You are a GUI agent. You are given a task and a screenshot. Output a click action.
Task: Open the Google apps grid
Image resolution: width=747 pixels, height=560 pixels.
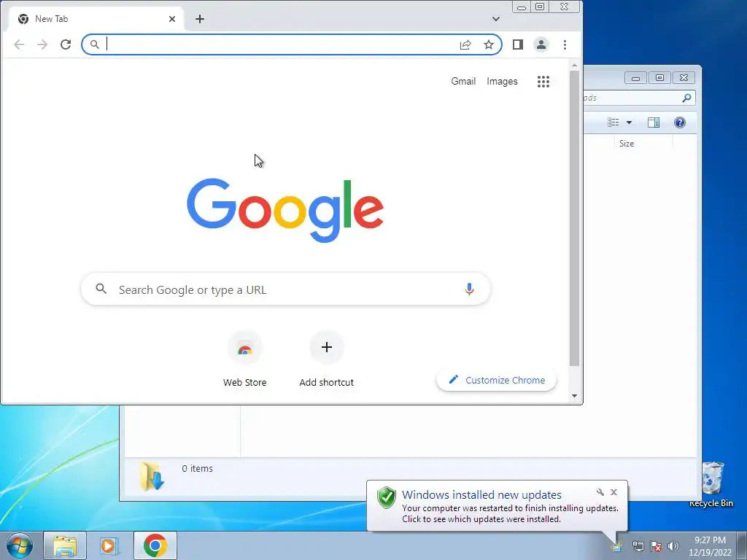pyautogui.click(x=543, y=82)
